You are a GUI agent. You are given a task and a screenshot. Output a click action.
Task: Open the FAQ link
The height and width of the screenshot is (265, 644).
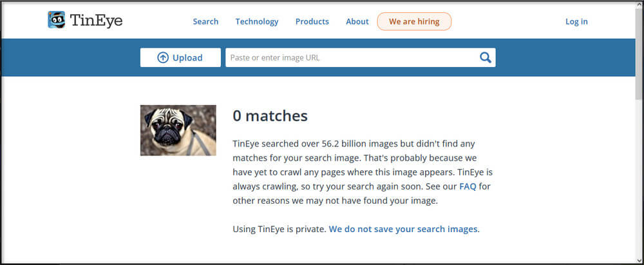tap(468, 186)
